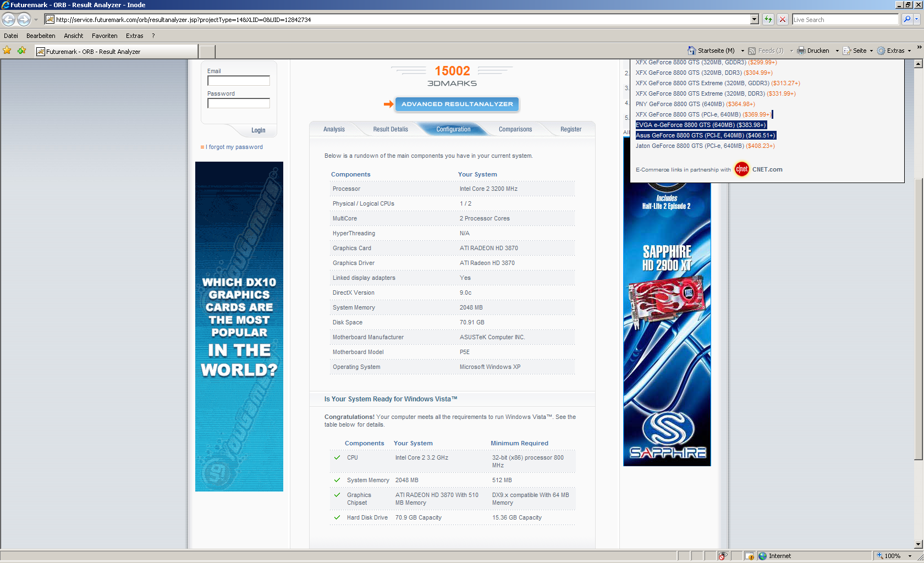
Task: Open the Register tab
Action: click(x=571, y=129)
